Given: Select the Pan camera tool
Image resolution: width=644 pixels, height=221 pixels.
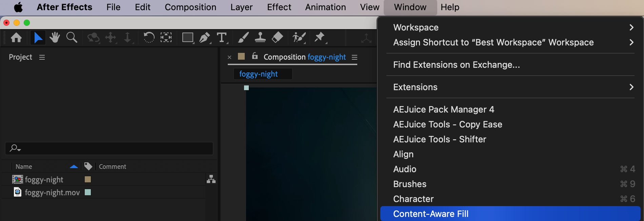Looking at the screenshot, I should (x=110, y=37).
